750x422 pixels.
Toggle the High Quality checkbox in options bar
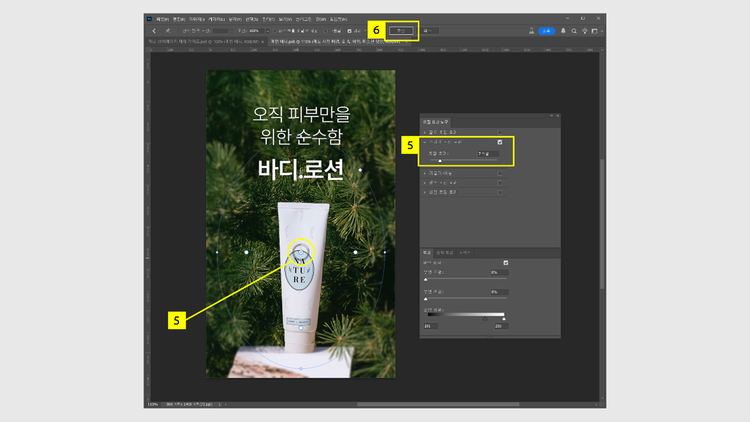(326, 31)
